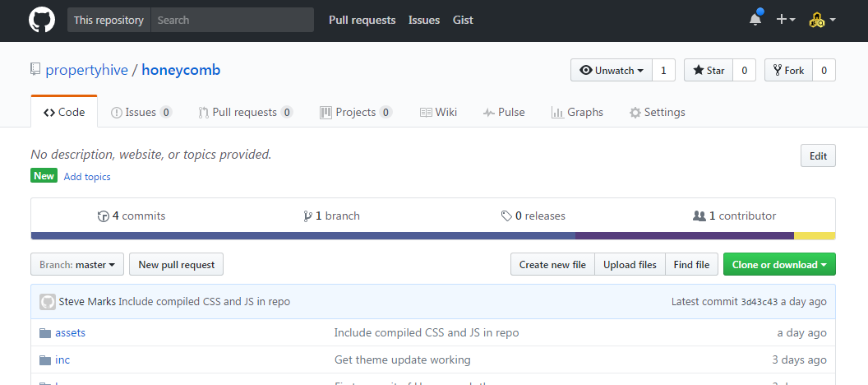Open the Unwatch dropdown button
The width and height of the screenshot is (868, 385).
pyautogui.click(x=612, y=71)
